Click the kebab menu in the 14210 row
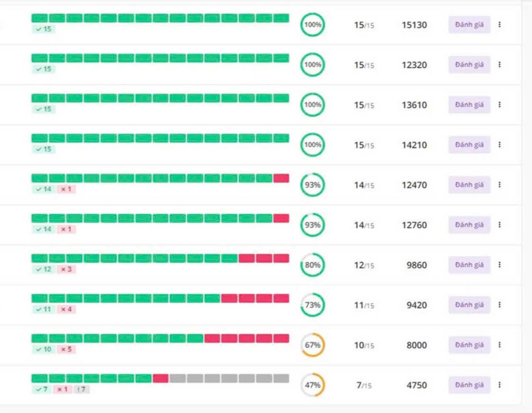532x413 pixels. pyautogui.click(x=499, y=145)
